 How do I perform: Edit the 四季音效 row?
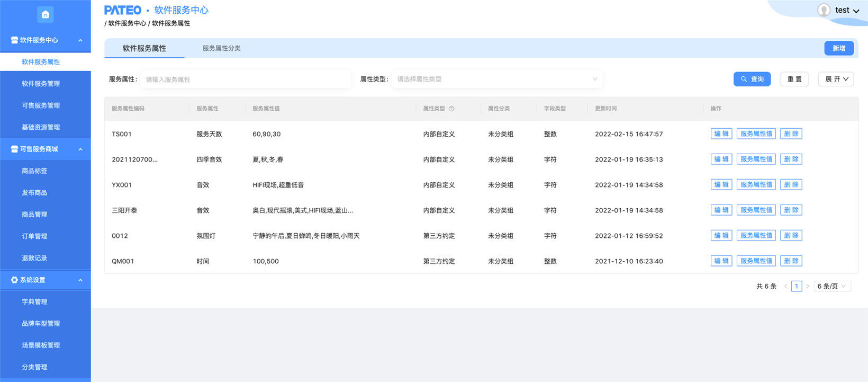point(721,159)
